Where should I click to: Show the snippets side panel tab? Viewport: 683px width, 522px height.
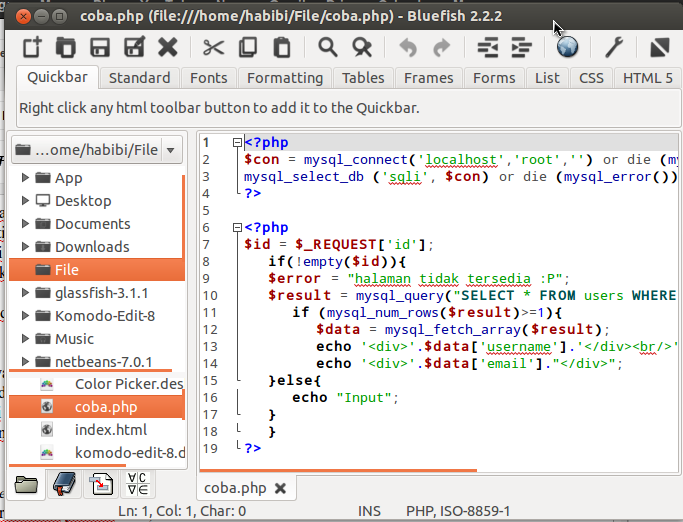coord(101,484)
